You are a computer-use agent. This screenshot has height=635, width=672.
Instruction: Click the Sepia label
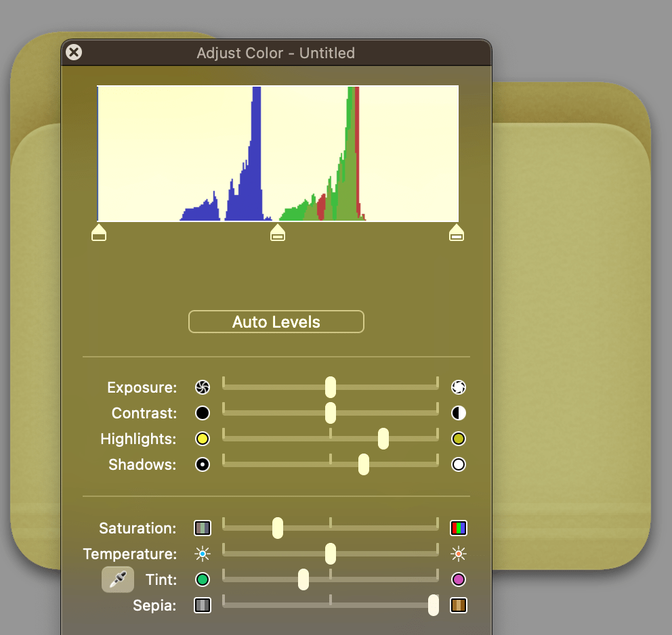154,605
